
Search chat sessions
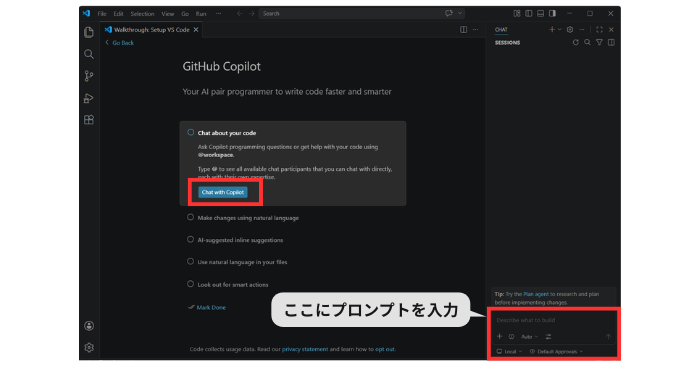click(588, 42)
